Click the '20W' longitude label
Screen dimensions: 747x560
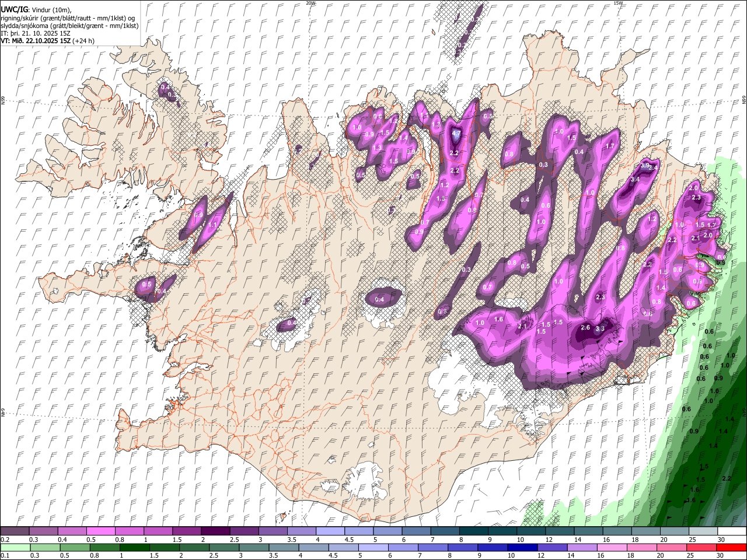click(311, 3)
